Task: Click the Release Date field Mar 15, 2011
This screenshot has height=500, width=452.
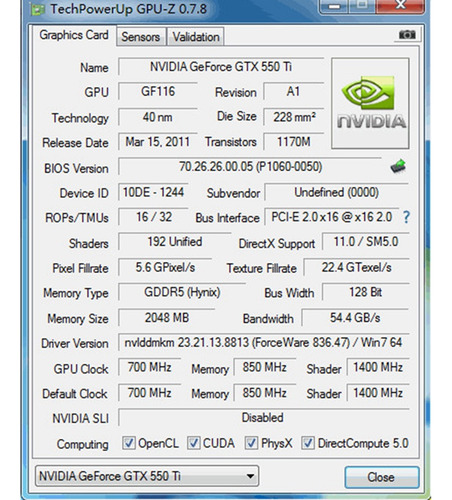Action: click(158, 142)
